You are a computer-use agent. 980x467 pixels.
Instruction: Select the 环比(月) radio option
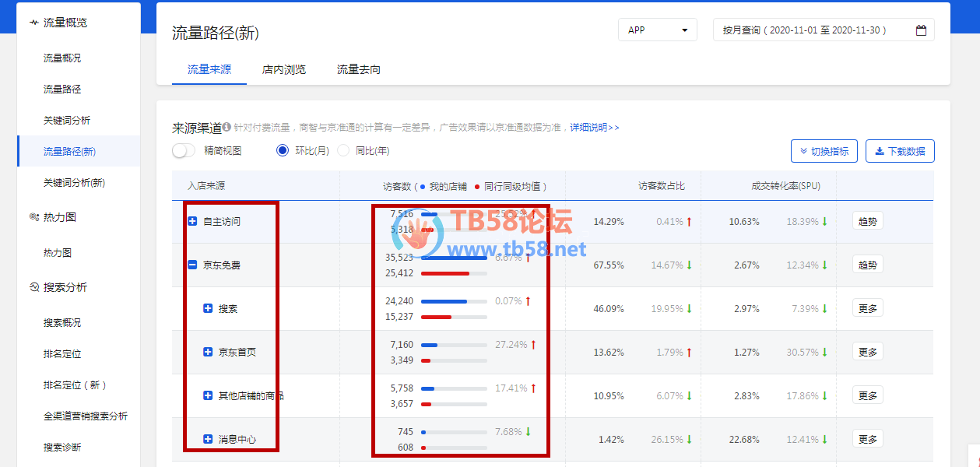[283, 151]
